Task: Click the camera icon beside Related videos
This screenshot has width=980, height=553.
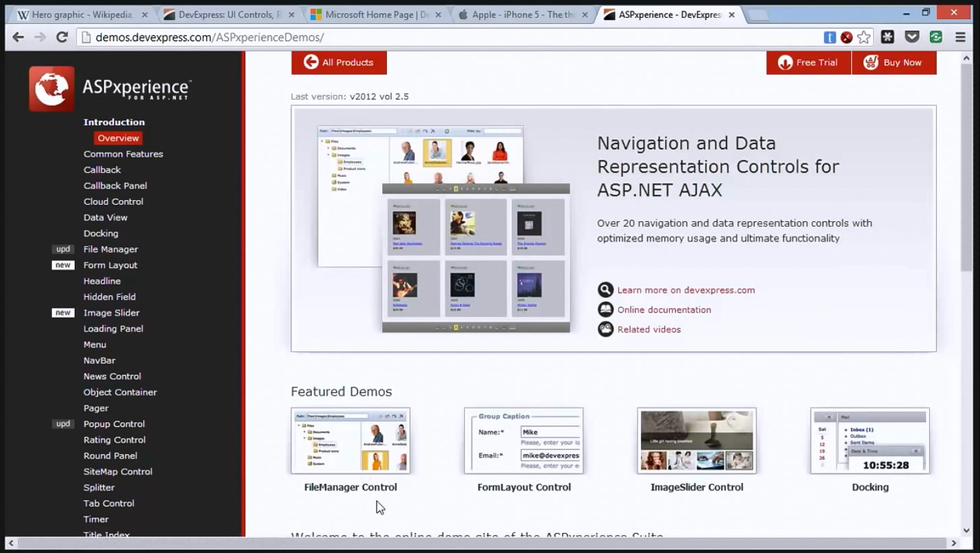Action: [x=605, y=330]
